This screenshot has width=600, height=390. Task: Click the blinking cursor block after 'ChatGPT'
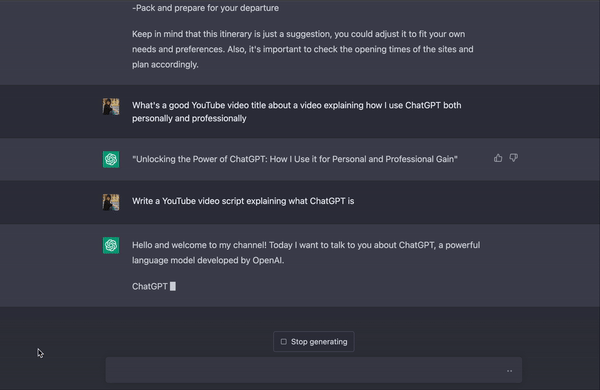173,286
